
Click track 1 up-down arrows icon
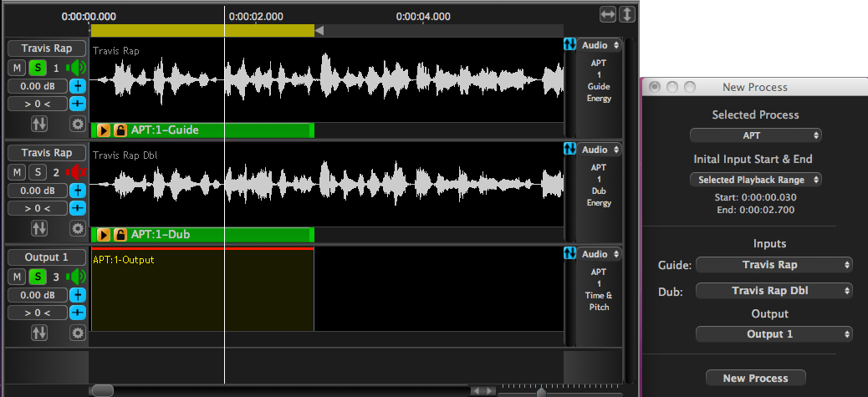pos(39,124)
